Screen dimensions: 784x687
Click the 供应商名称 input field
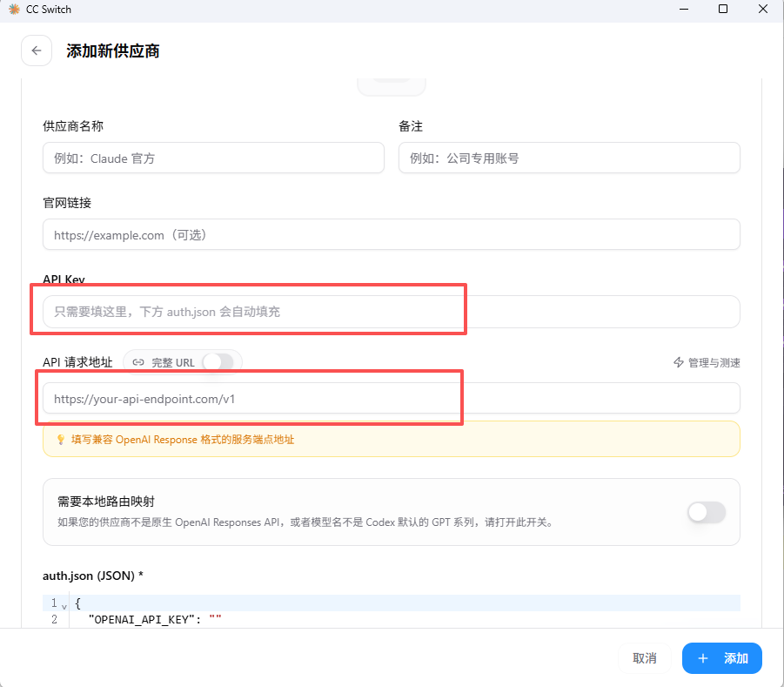click(x=213, y=158)
